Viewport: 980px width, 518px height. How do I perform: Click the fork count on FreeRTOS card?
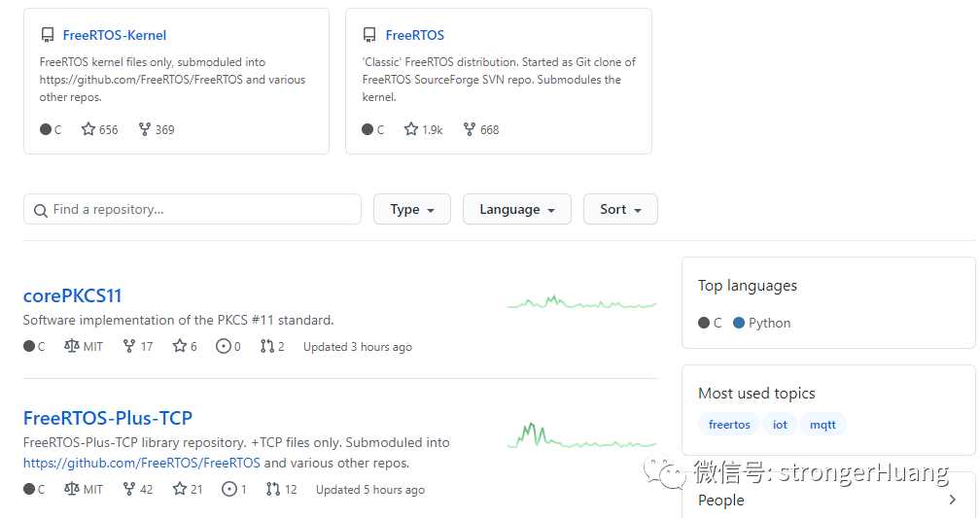(489, 129)
